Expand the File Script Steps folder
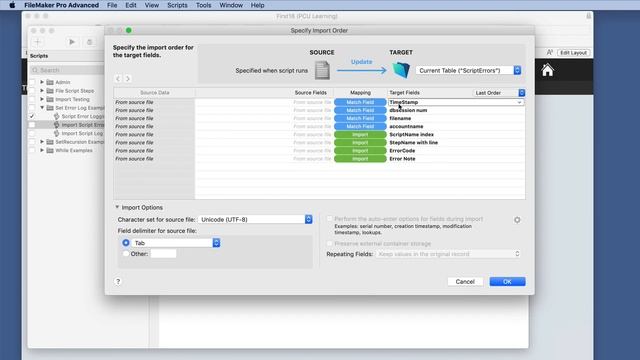The height and width of the screenshot is (360, 640). (42, 91)
